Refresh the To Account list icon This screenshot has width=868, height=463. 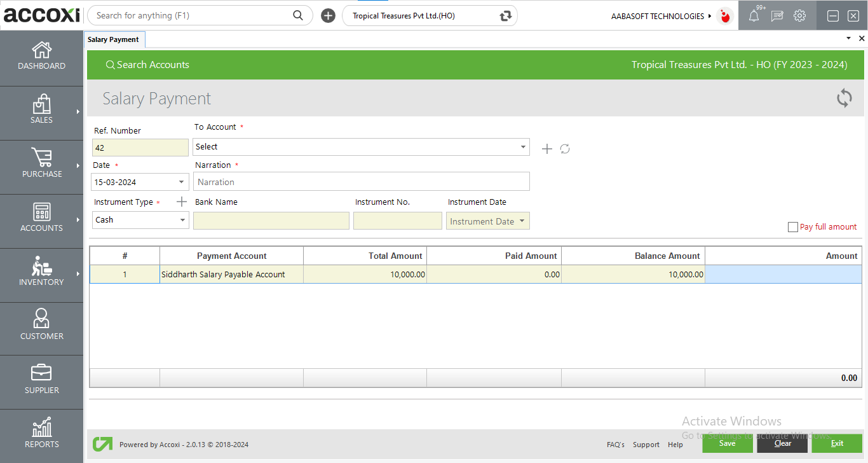(565, 149)
